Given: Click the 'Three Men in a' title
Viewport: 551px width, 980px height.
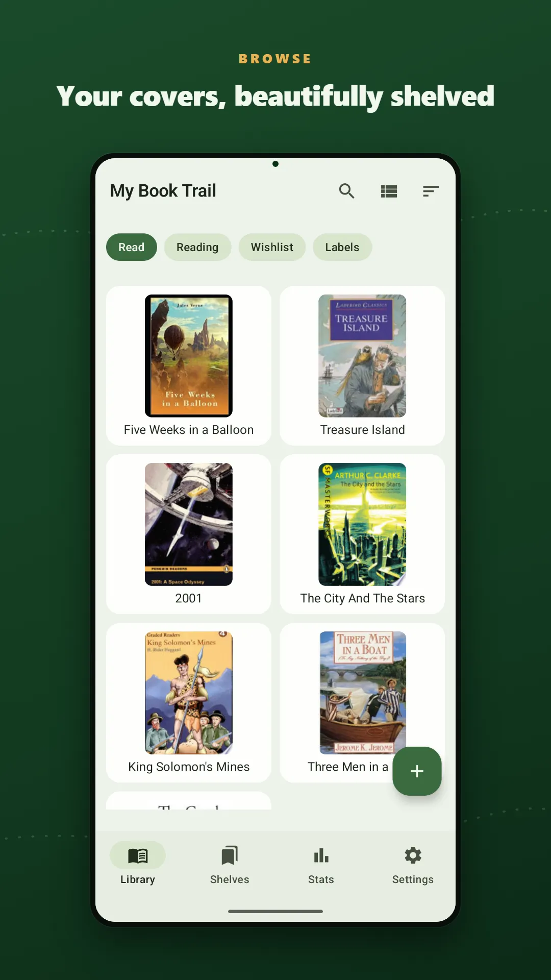Looking at the screenshot, I should [x=348, y=767].
